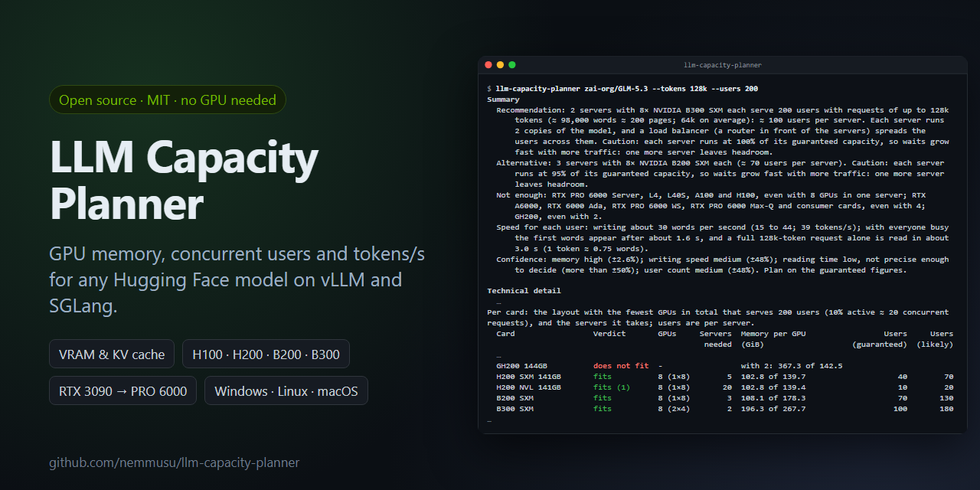The height and width of the screenshot is (490, 980).
Task: Select the "VRAM & KV cache" tag
Action: tap(112, 354)
